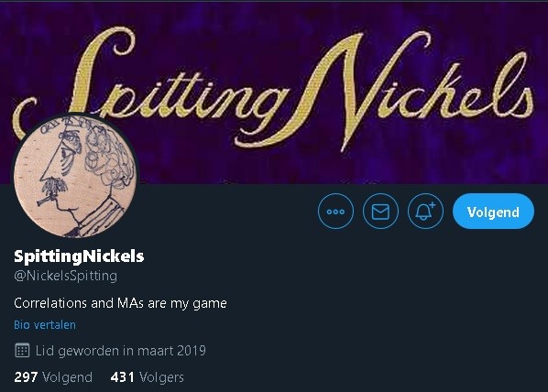Enable notifications with the bell icon
548x392 pixels.
(x=425, y=212)
